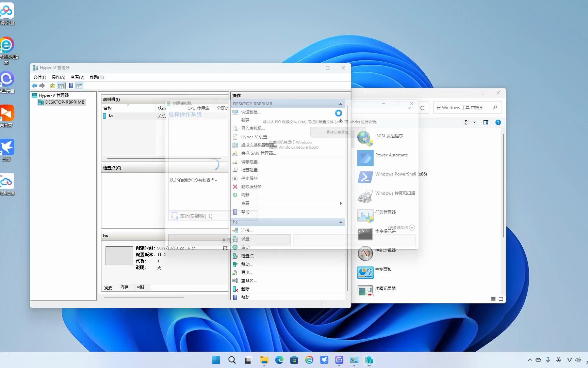Viewport: 588px width, 368px height.
Task: Open Windows 传真和扫描 in Windows 工具
Action: pos(387,196)
